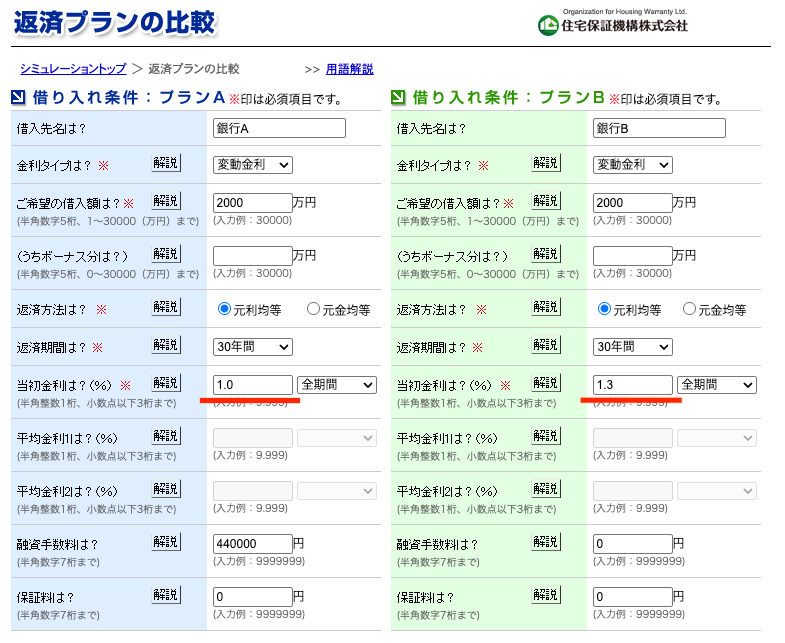The height and width of the screenshot is (643, 785).
Task: Click 解説 icon for Plan B 保証料
Action: click(x=546, y=595)
